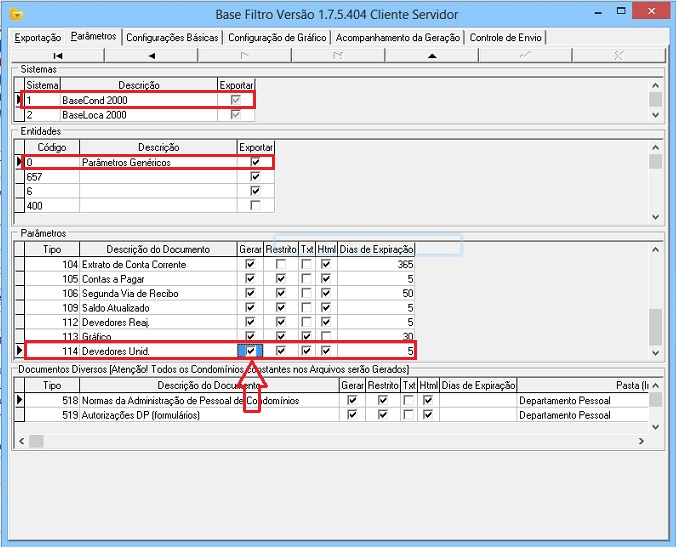Go to first record navigator button

click(57, 55)
